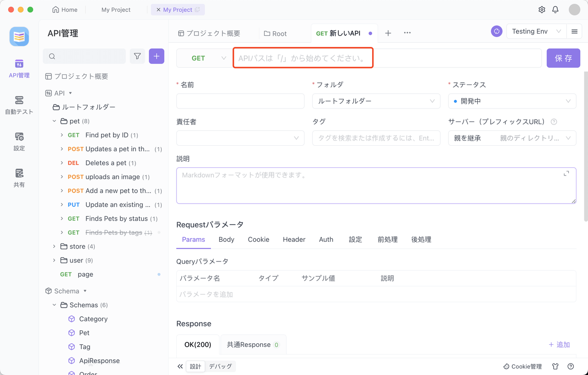The height and width of the screenshot is (375, 588).
Task: Click the 保存 button
Action: tap(563, 58)
